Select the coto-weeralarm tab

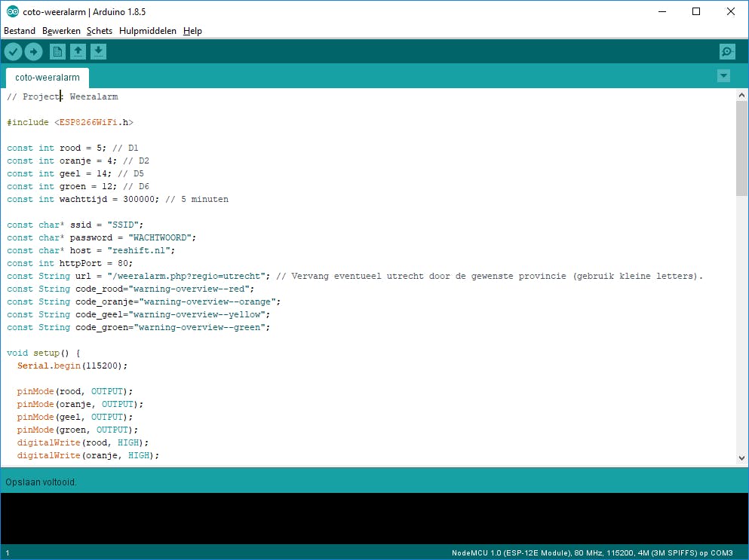tap(47, 78)
